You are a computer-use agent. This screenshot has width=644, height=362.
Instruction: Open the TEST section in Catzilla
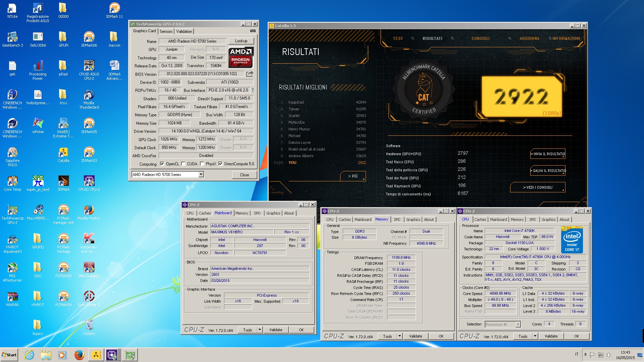click(x=398, y=39)
